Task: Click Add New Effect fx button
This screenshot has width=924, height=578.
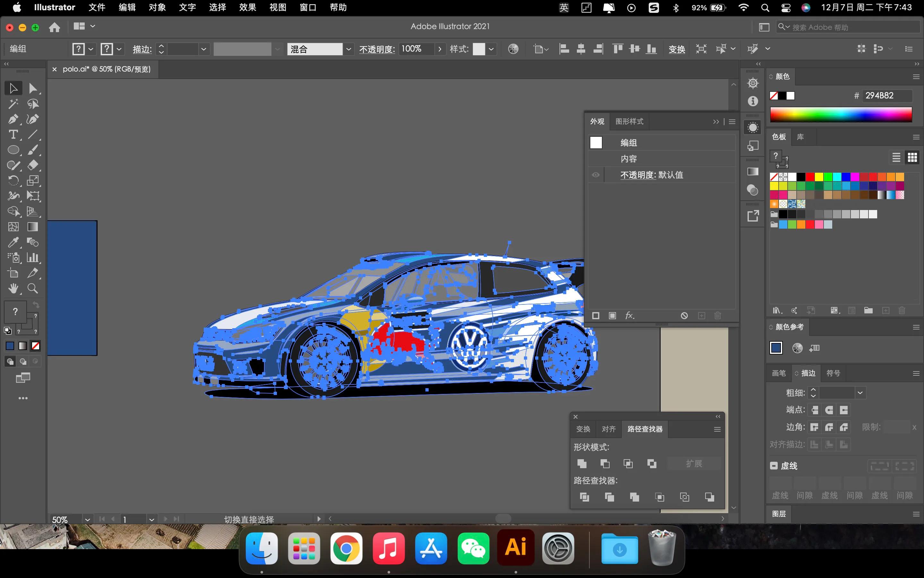Action: (629, 315)
